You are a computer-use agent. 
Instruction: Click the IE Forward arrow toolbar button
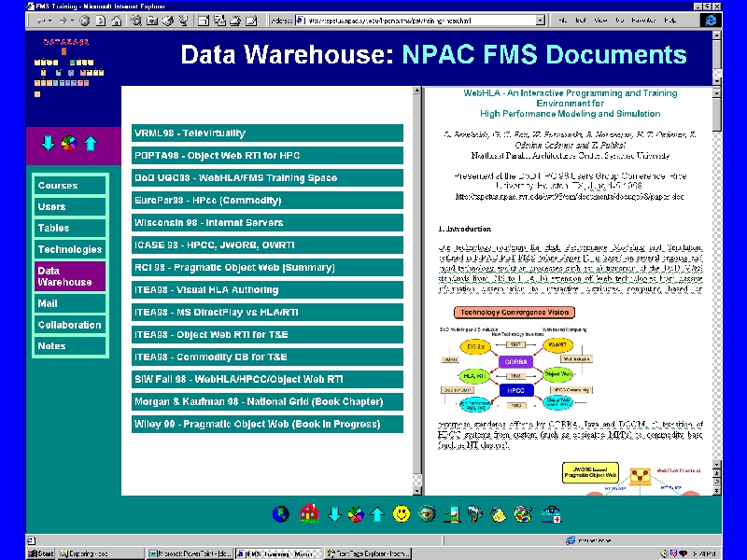[63, 21]
